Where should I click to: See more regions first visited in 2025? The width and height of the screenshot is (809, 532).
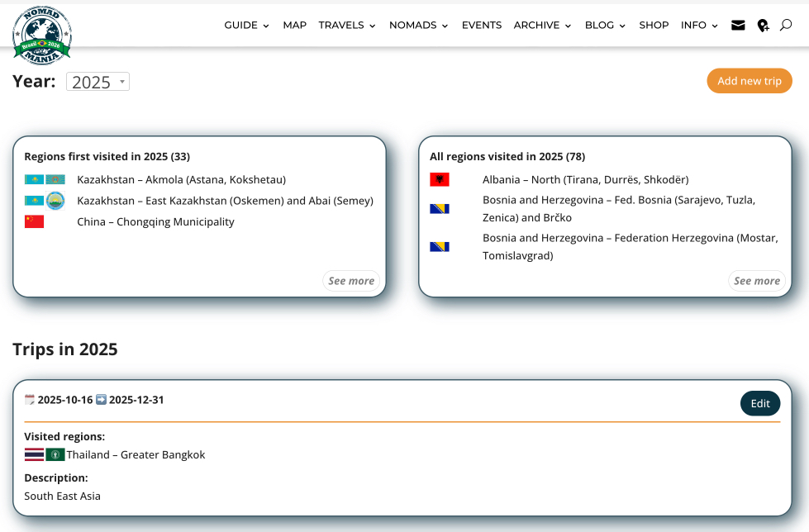coord(351,281)
